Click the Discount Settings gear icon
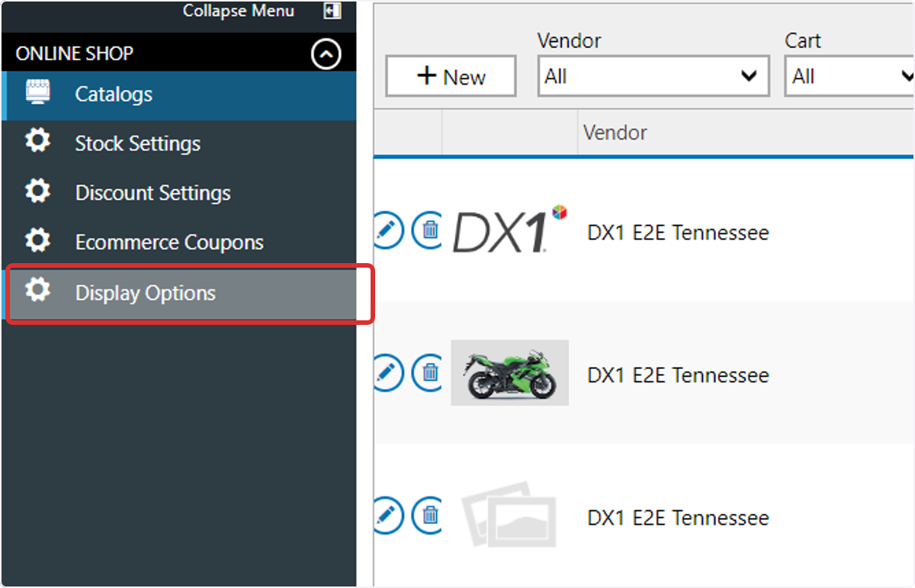The width and height of the screenshot is (915, 588). (37, 191)
